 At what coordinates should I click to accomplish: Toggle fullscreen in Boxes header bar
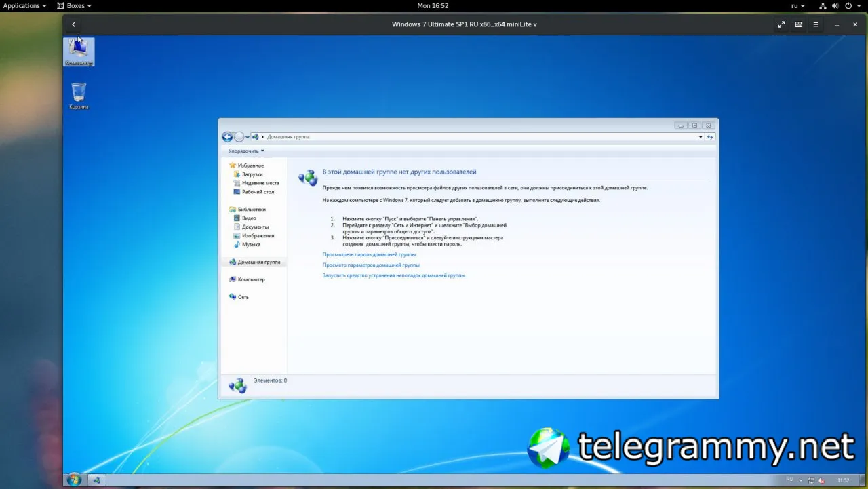point(781,24)
